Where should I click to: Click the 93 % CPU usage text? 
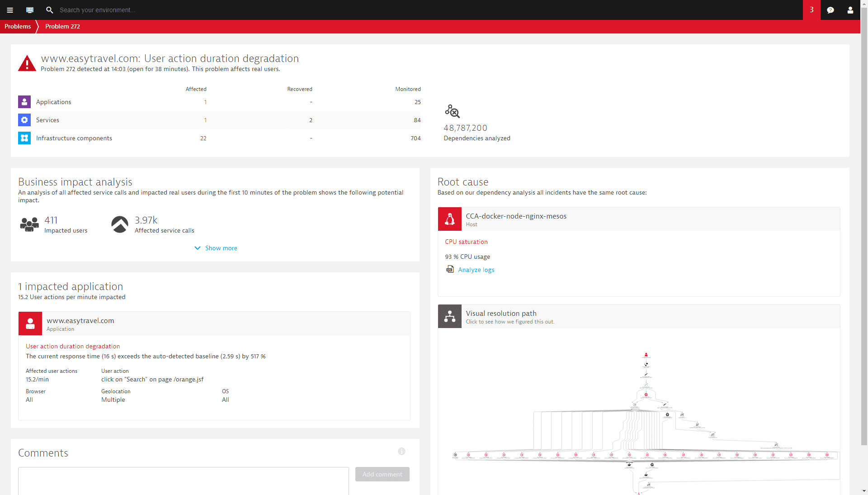click(x=467, y=257)
